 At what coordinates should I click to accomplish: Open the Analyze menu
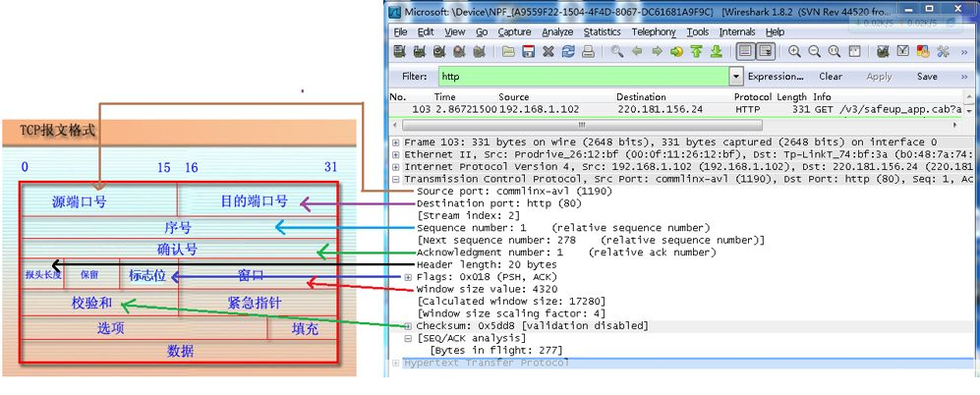(557, 31)
